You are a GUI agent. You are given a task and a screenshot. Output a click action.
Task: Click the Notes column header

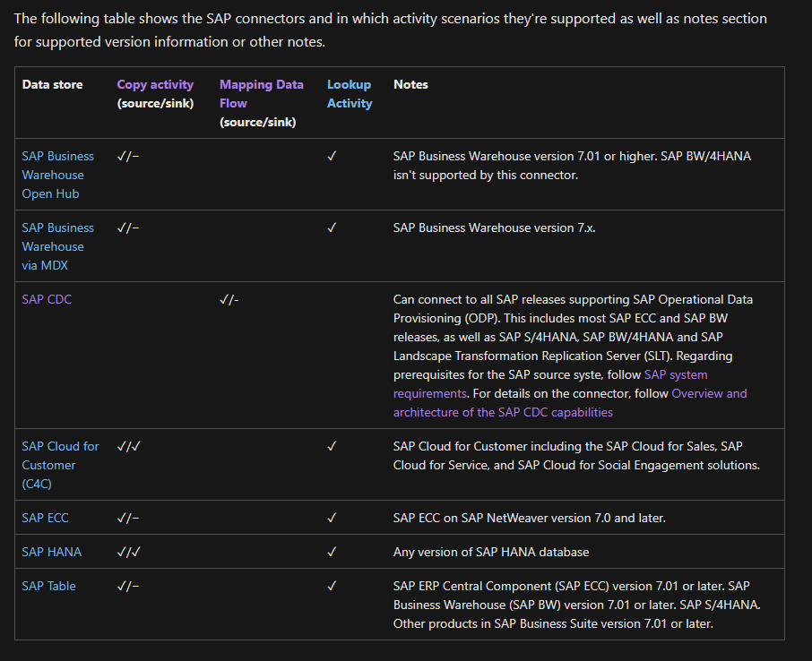point(410,84)
